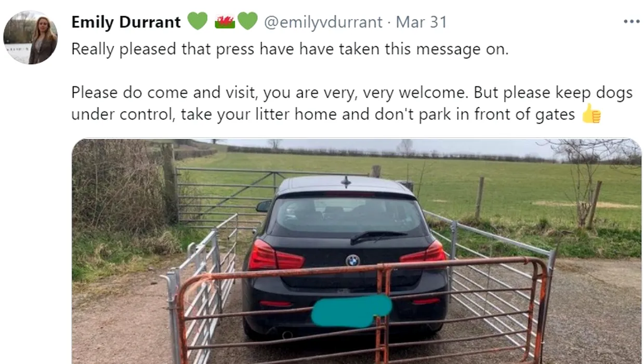Image resolution: width=644 pixels, height=364 pixels.
Task: Click the 'Please do come and visit' paragraph
Action: (x=352, y=103)
